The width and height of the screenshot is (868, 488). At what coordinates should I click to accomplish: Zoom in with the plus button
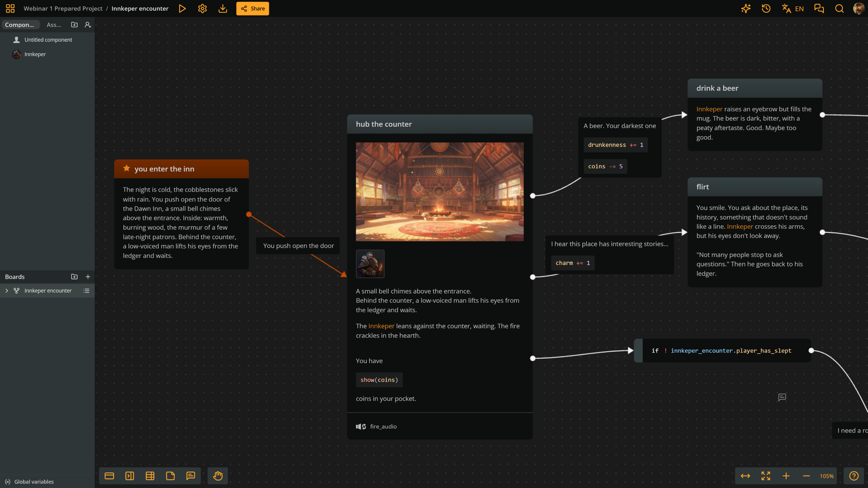click(786, 476)
